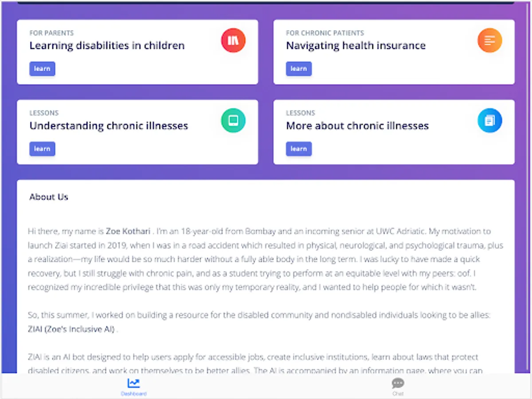The height and width of the screenshot is (399, 532).
Task: Select the 'Learning disabilities in children' title
Action: 107,46
